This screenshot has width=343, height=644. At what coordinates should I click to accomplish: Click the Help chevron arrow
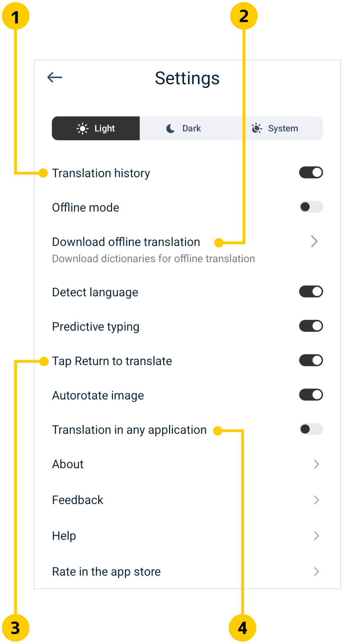pyautogui.click(x=316, y=536)
